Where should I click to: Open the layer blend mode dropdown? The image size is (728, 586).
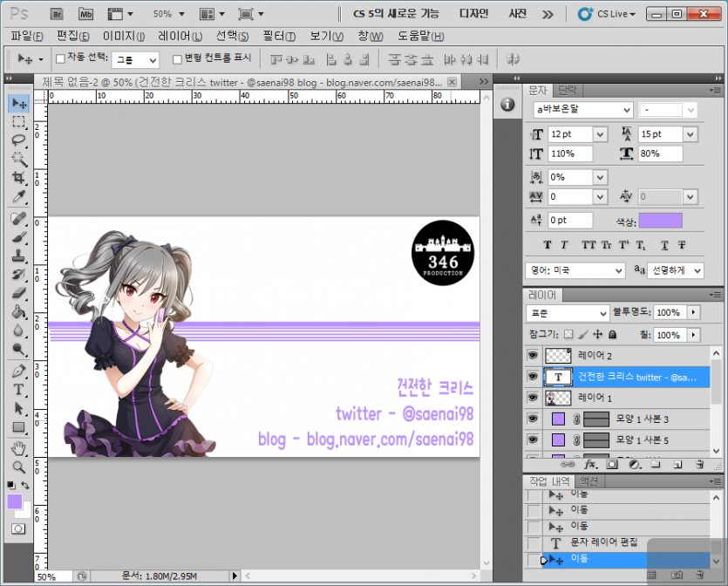click(x=568, y=313)
